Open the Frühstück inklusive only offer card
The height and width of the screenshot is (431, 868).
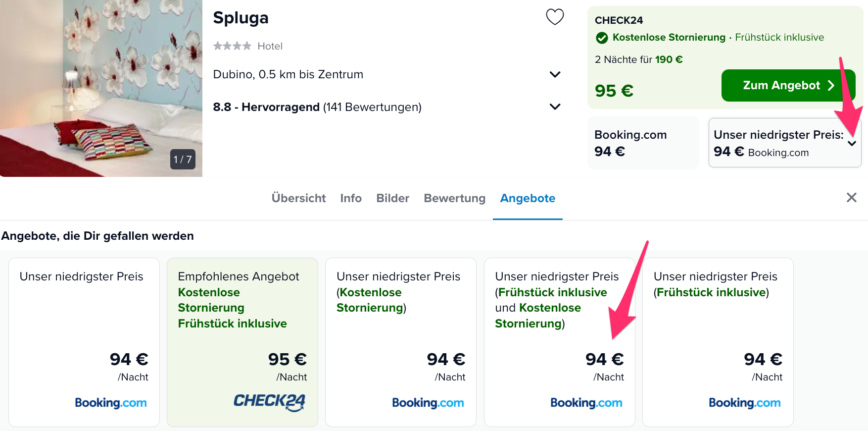tap(718, 342)
